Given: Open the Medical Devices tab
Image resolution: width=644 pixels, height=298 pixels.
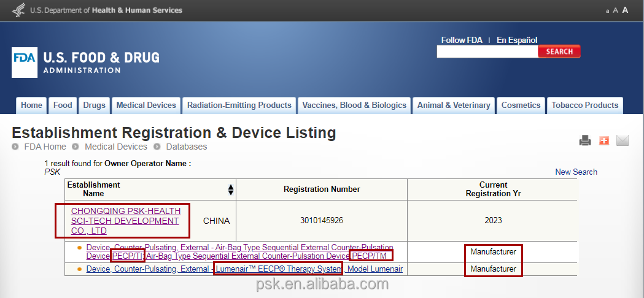Looking at the screenshot, I should coord(146,105).
